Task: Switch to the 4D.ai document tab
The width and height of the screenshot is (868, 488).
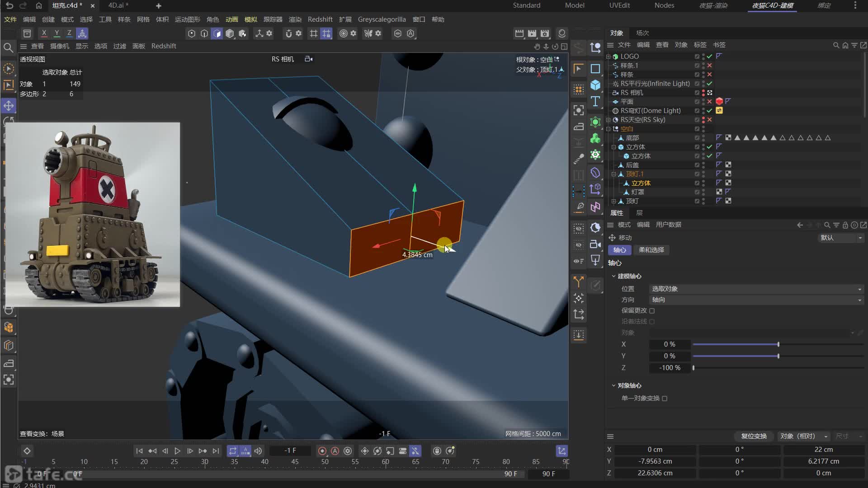Action: tap(118, 5)
